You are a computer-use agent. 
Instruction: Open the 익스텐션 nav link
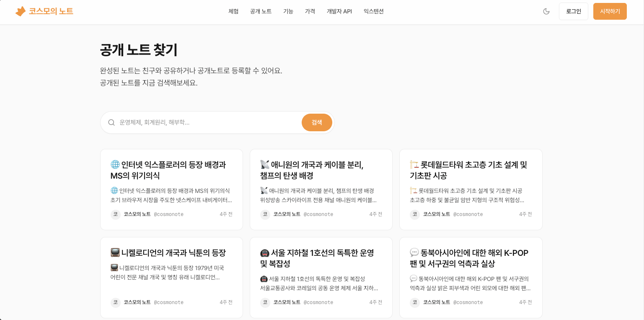coord(374,11)
